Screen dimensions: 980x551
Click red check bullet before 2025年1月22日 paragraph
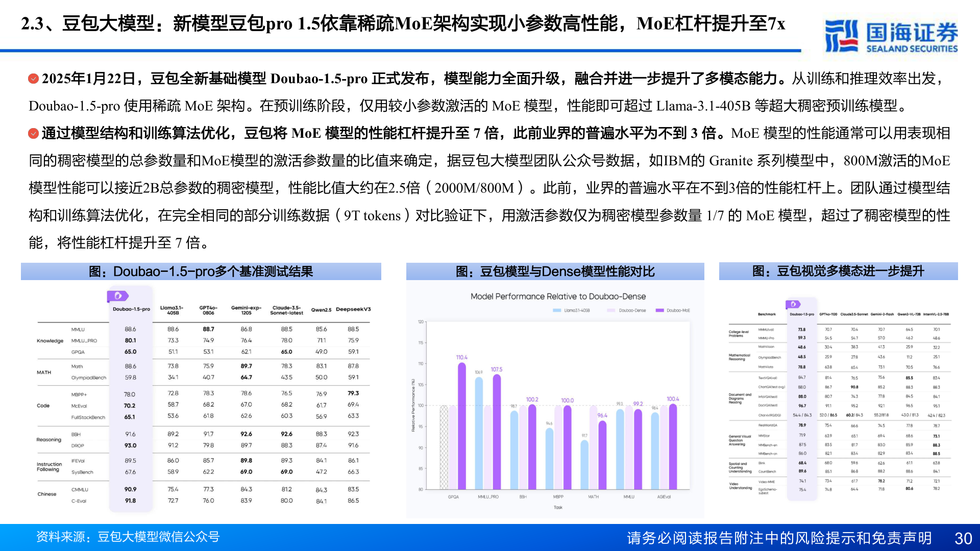pos(33,79)
